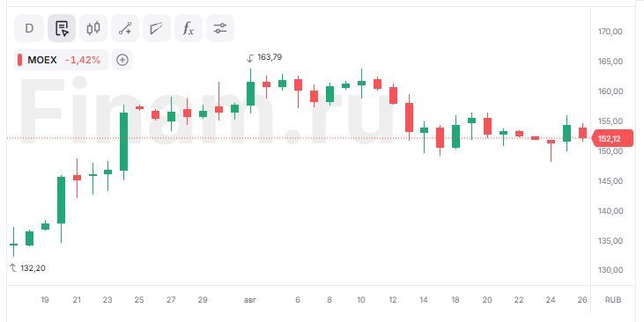
Task: Click the current price tag 152,12
Action: [612, 139]
